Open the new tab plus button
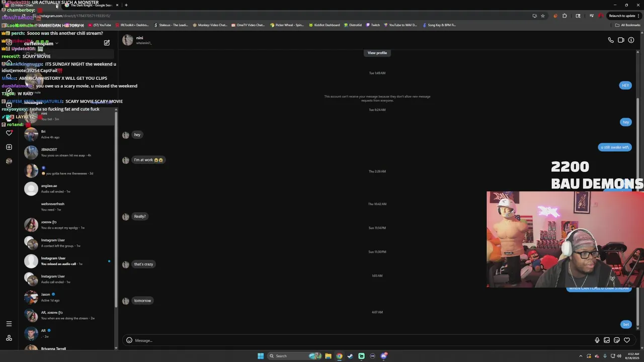The height and width of the screenshot is (362, 644). 126,5
